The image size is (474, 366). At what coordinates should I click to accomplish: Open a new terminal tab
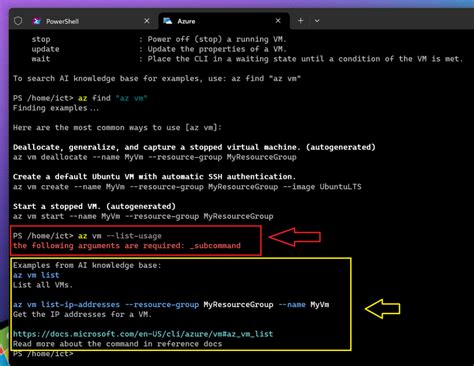pos(300,21)
